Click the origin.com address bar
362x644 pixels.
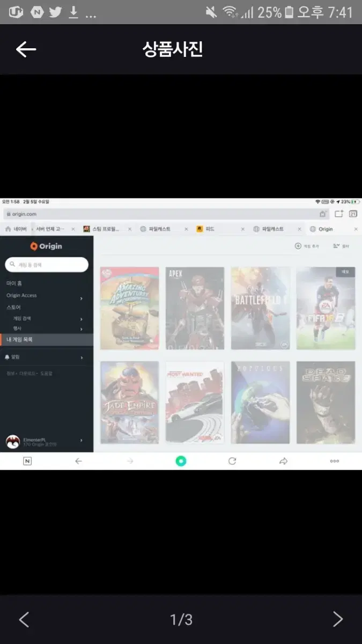pyautogui.click(x=167, y=214)
